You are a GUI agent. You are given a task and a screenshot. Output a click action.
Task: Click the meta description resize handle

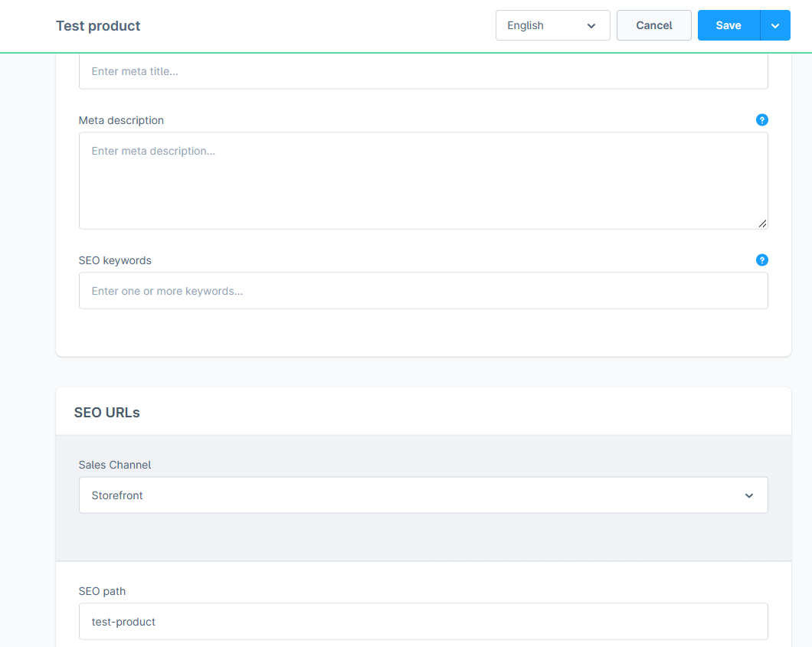point(762,224)
